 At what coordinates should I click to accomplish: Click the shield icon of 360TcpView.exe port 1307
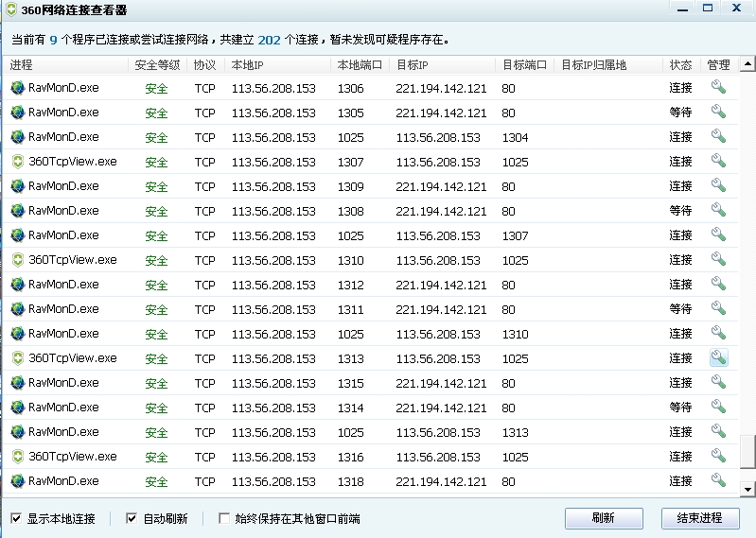click(x=18, y=162)
